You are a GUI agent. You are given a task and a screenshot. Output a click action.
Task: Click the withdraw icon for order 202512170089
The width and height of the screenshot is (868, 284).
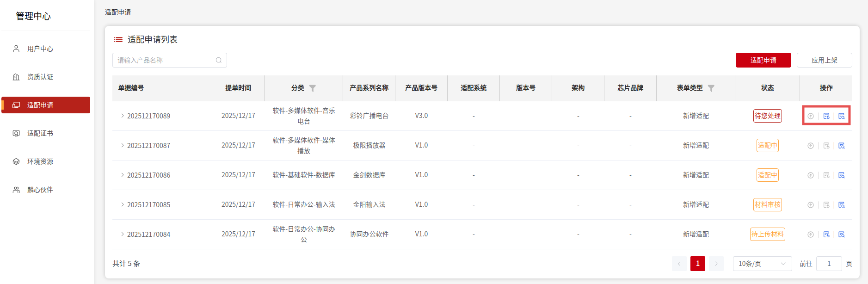(811, 116)
